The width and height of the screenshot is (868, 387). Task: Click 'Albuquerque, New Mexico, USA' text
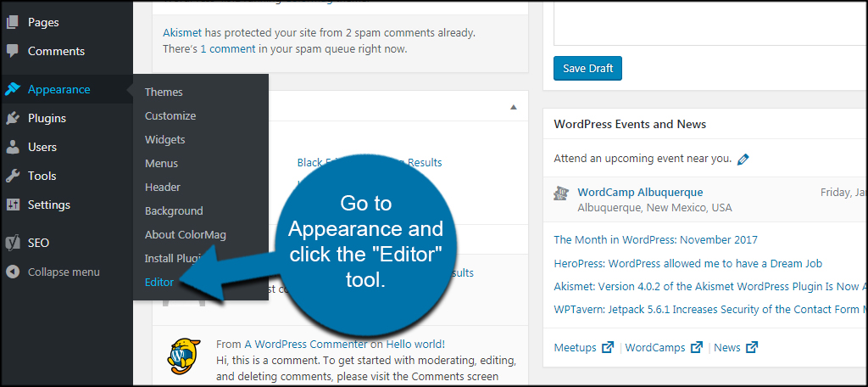(654, 208)
